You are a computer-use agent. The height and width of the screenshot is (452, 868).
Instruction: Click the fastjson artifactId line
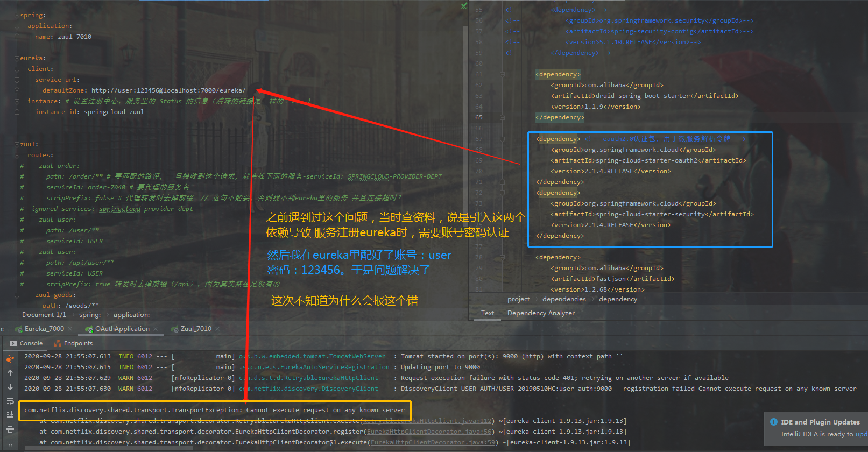pyautogui.click(x=612, y=279)
